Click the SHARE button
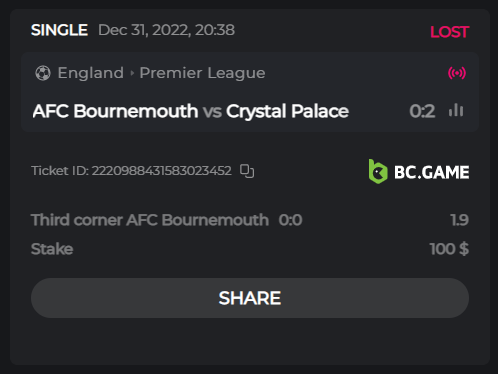This screenshot has height=374, width=498. pyautogui.click(x=250, y=298)
